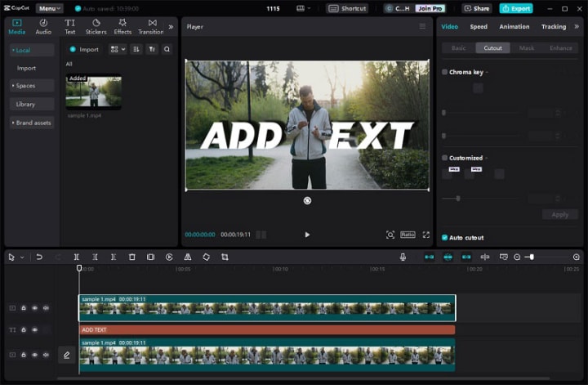
Task: Open the Text tab
Action: [69, 27]
